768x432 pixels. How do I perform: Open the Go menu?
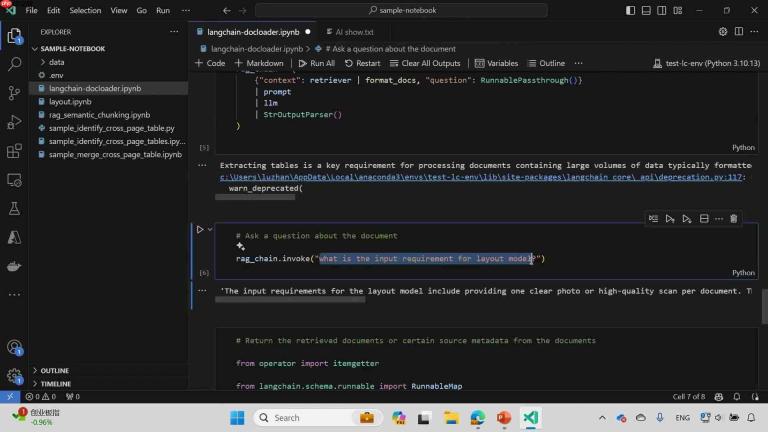point(142,10)
